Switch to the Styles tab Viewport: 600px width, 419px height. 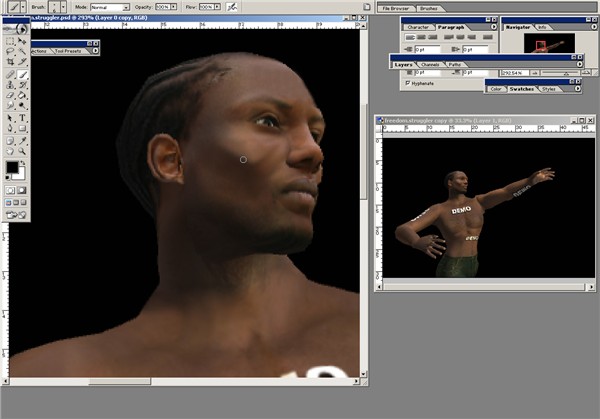548,89
